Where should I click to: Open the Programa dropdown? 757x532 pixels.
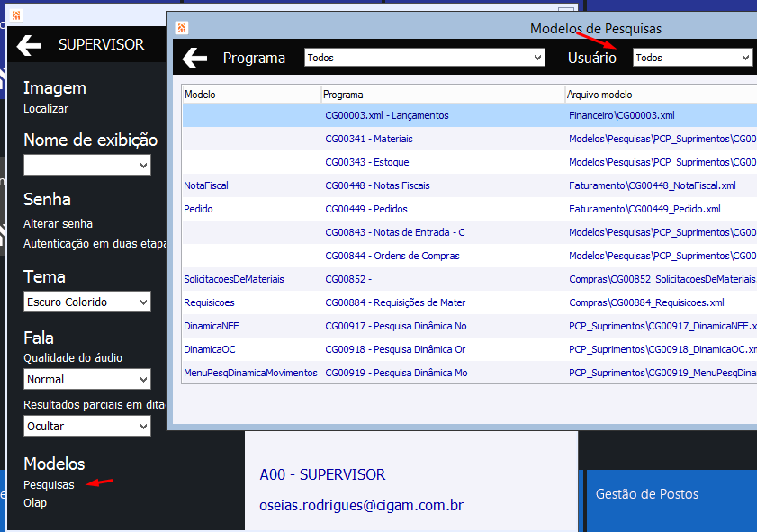[x=424, y=58]
